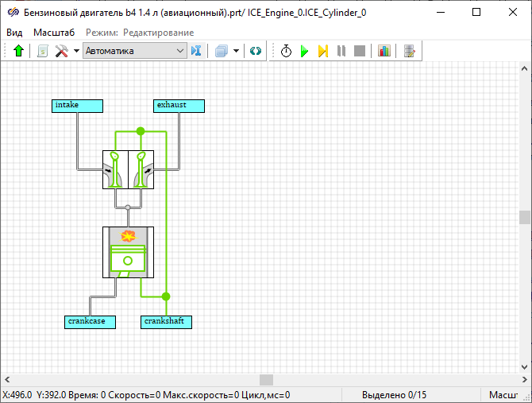532x403 pixels.
Task: Open the Вид menu
Action: click(14, 33)
